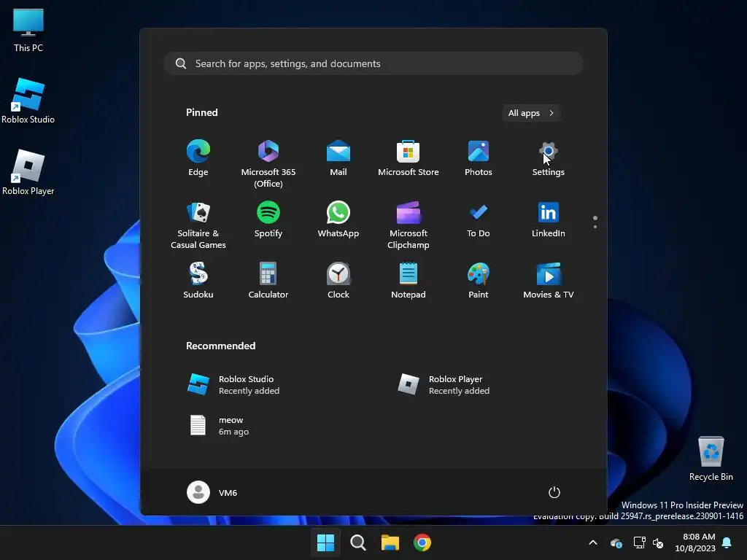
Task: Open File Explorer from taskbar
Action: click(390, 542)
